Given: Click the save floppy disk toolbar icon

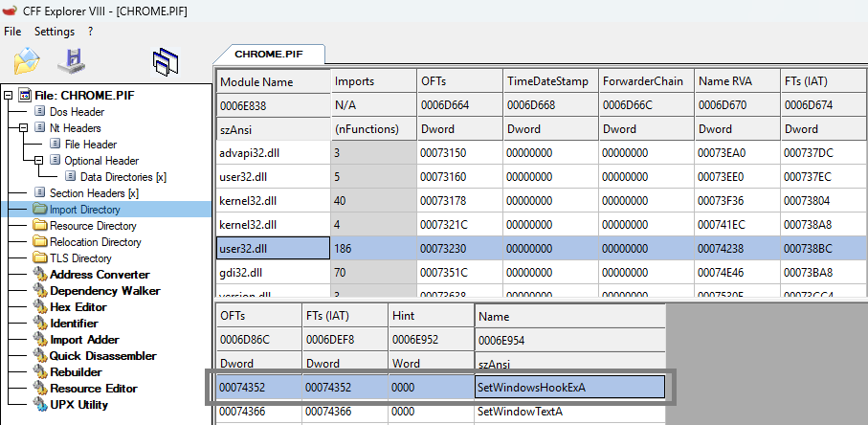Looking at the screenshot, I should click(x=72, y=60).
